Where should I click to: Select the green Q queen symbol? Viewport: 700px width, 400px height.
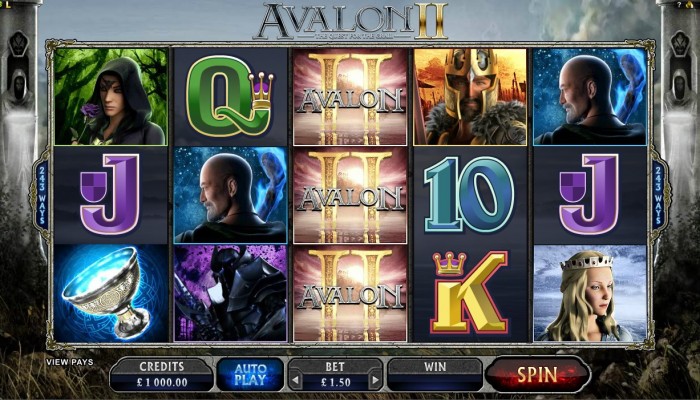click(230, 96)
